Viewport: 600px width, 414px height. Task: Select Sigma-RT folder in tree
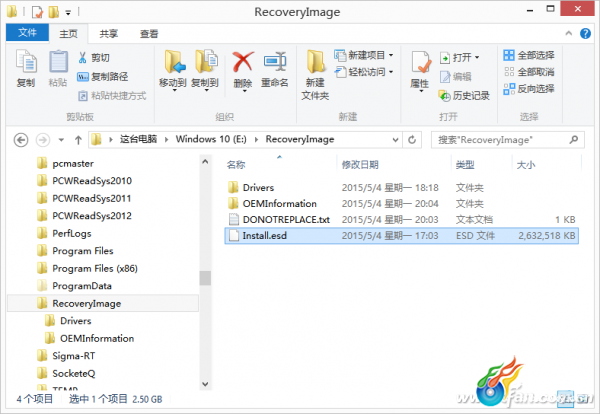66,356
